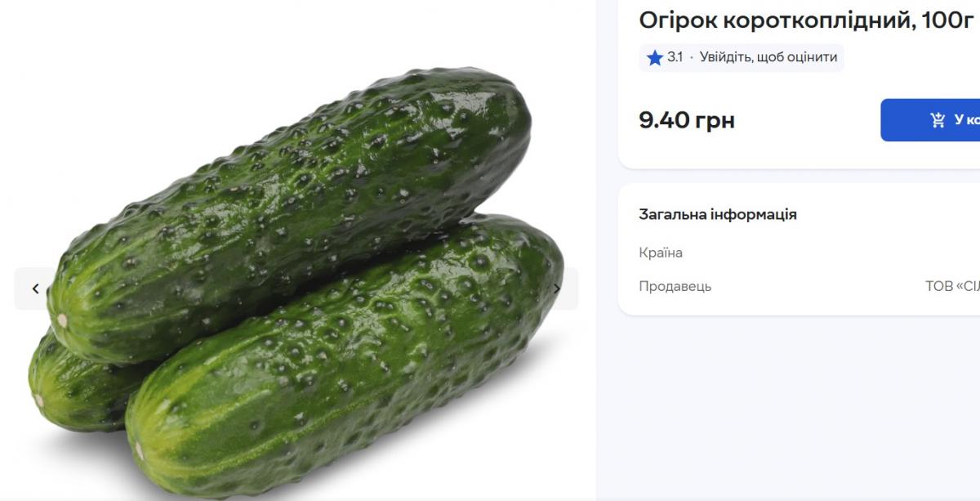
Task: Click the 3.1 rating value
Action: tap(676, 57)
